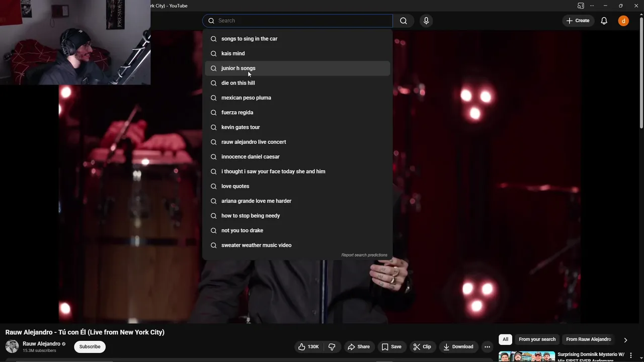Click 'Report search predictions' link
The width and height of the screenshot is (644, 362).
(364, 255)
